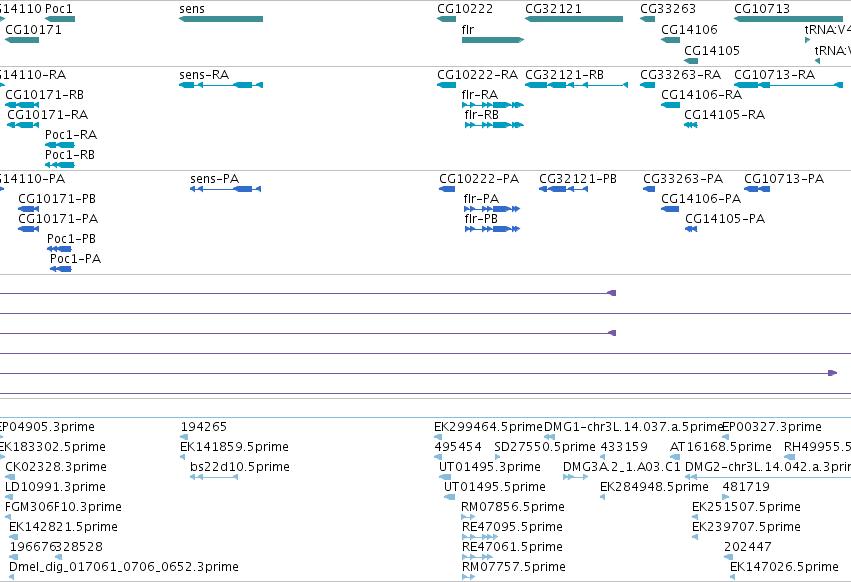Select feature DMG3A.2_1.A03.C1

[622, 467]
